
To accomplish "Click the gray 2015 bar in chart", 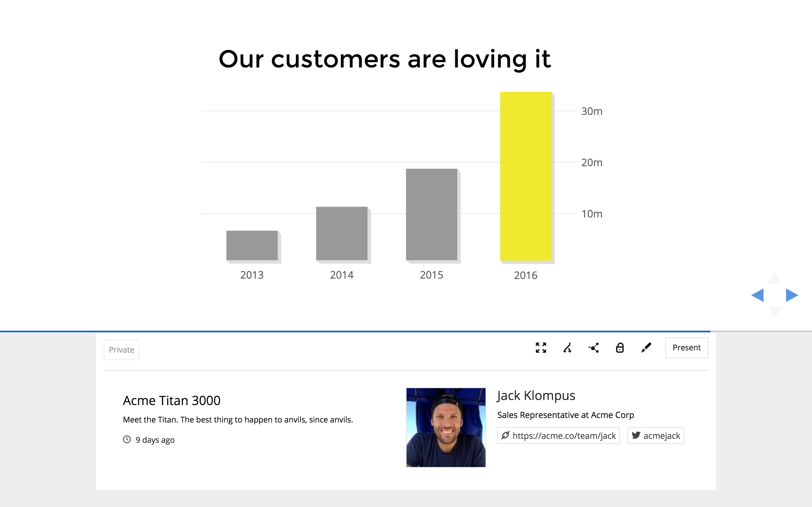I will (x=431, y=215).
